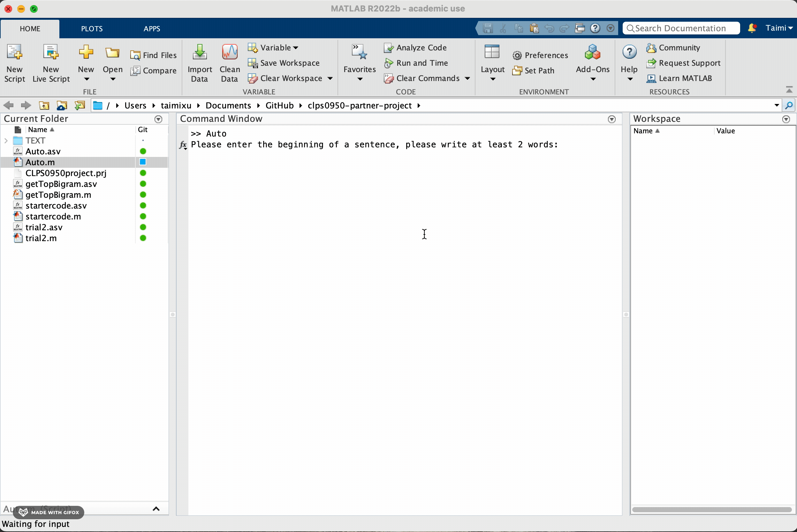Click the Compare files icon
This screenshot has width=797, height=532.
(x=135, y=70)
